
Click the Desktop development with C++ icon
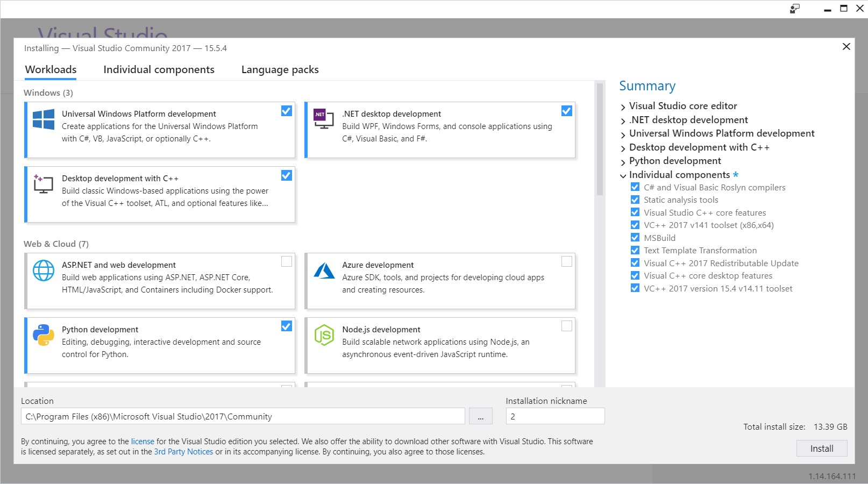coord(44,184)
